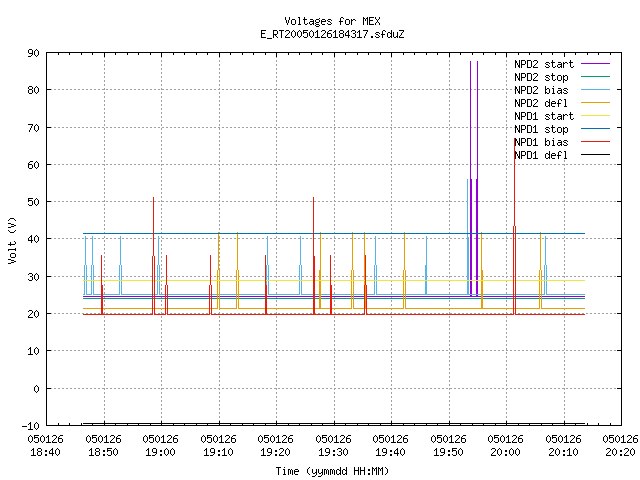Click the yellow line sample beside NPD1 start
The height and width of the screenshot is (480, 640).
(595, 116)
